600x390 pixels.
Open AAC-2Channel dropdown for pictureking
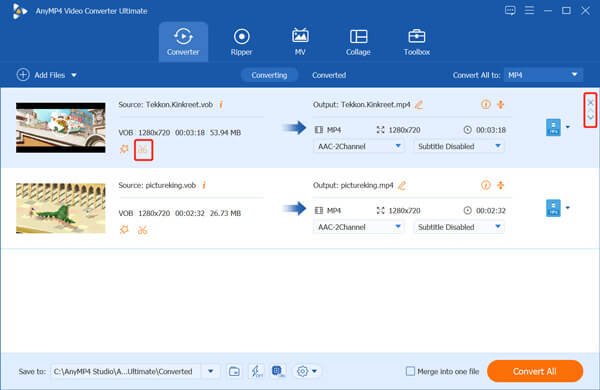(359, 227)
